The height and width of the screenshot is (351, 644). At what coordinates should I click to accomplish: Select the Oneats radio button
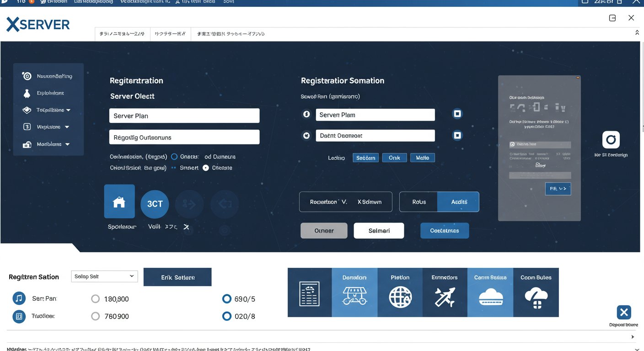pos(174,156)
